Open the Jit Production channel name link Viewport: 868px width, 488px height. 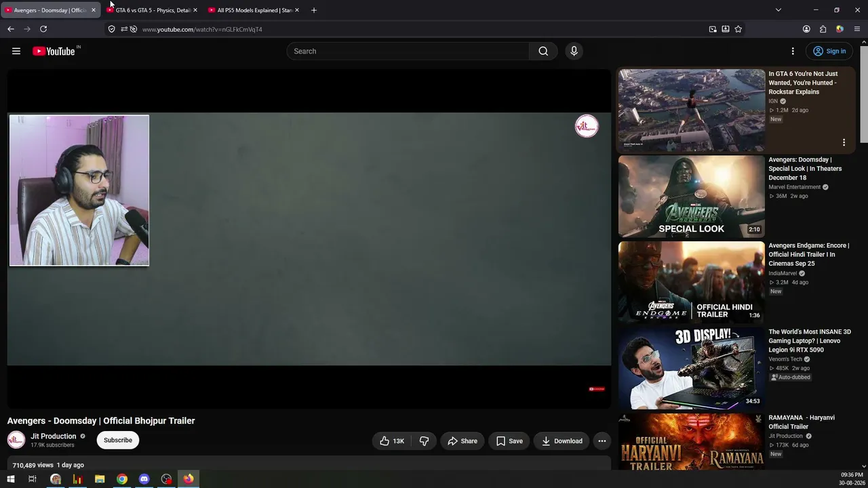[x=54, y=436]
